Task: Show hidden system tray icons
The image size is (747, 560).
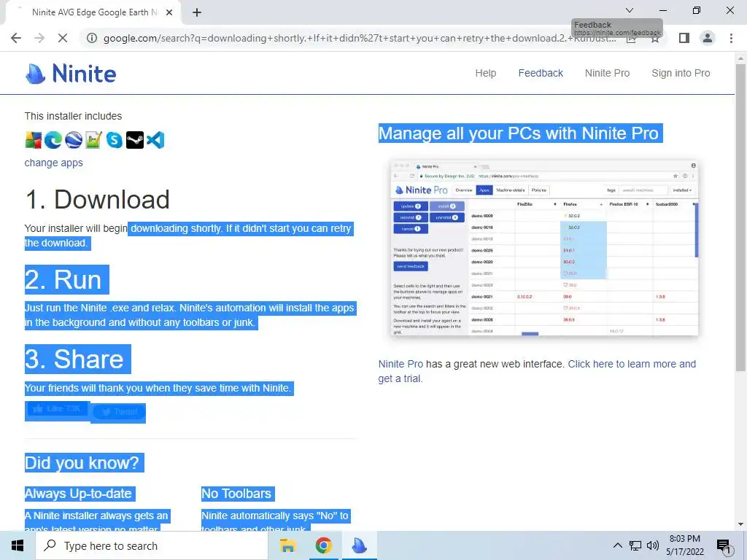Action: [x=617, y=545]
